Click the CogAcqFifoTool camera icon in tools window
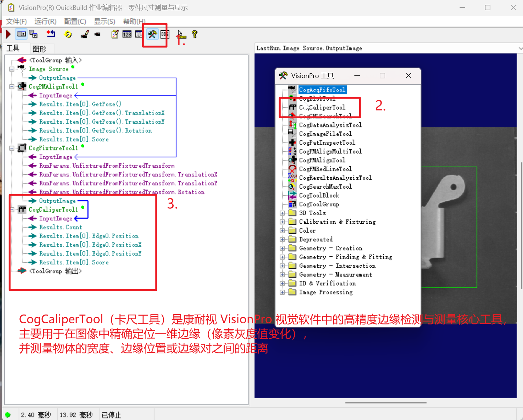Screen dimensions: 523x420 coord(292,89)
